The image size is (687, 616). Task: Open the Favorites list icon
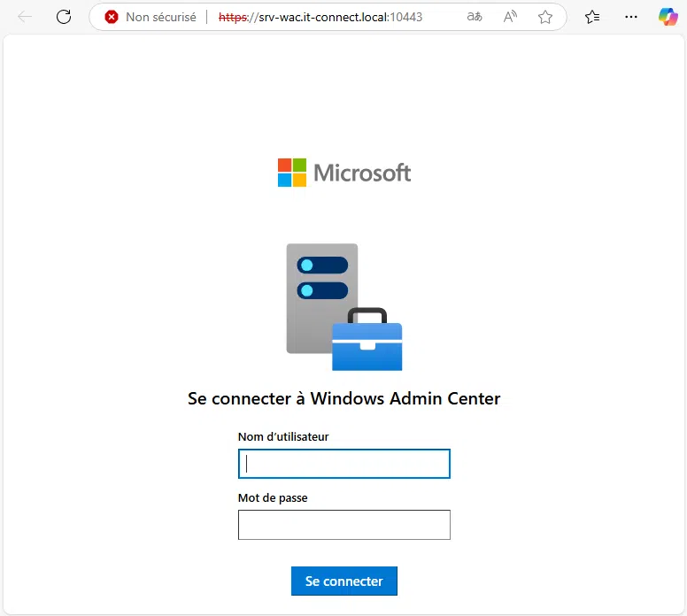pyautogui.click(x=592, y=17)
